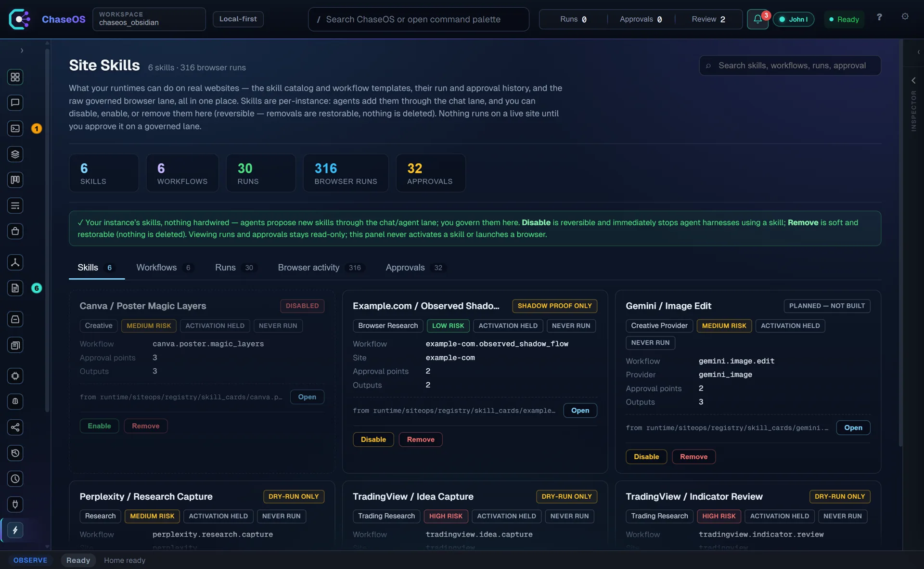The image size is (924, 569).
Task: Open the share nodes icon in sidebar
Action: 15,427
